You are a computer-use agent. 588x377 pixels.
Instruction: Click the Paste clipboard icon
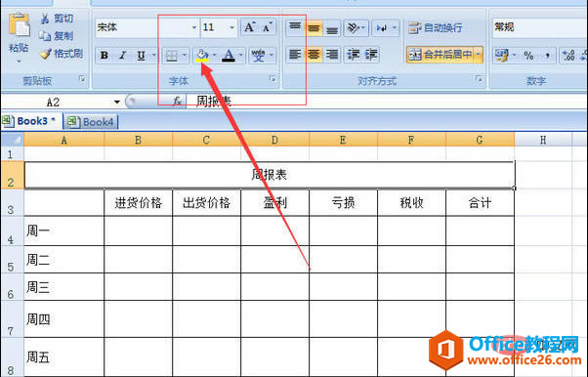point(20,25)
